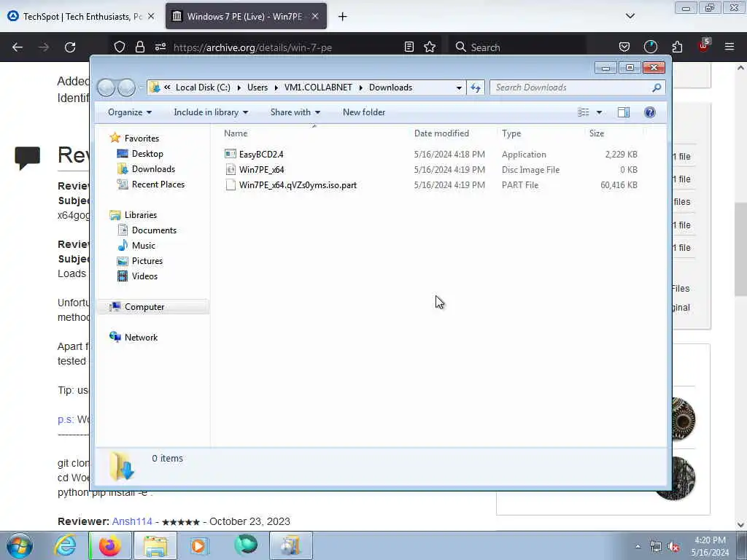Select Network in the navigation pane

tap(141, 337)
